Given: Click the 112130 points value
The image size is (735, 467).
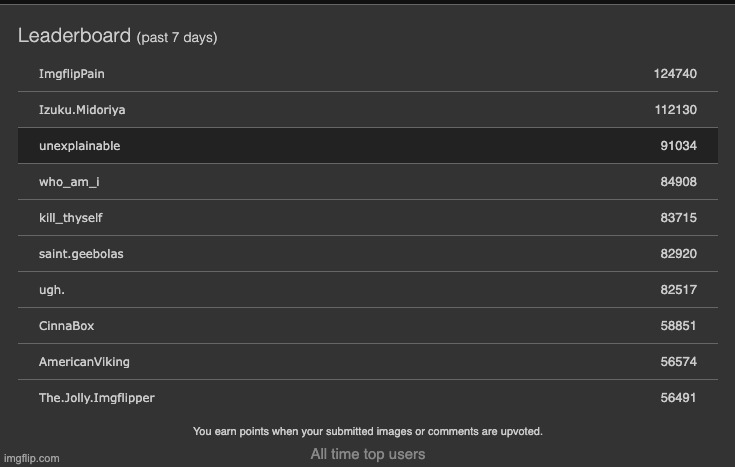Looking at the screenshot, I should pos(675,110).
